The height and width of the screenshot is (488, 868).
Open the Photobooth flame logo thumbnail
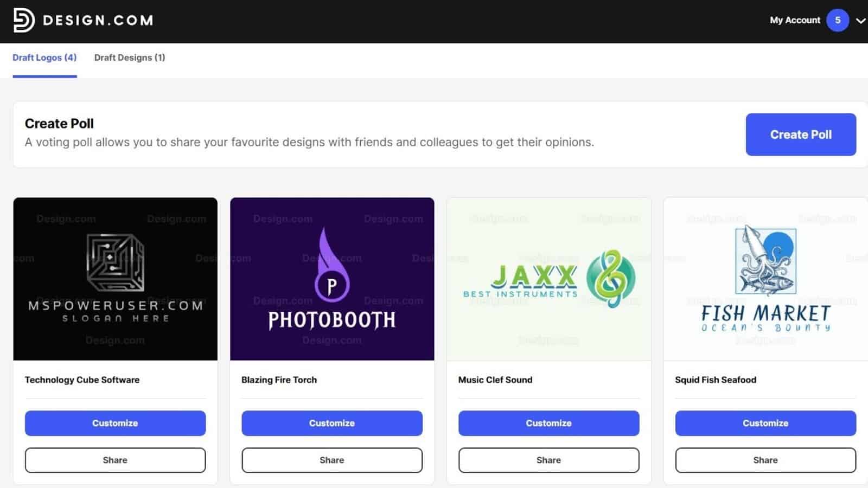pyautogui.click(x=332, y=279)
